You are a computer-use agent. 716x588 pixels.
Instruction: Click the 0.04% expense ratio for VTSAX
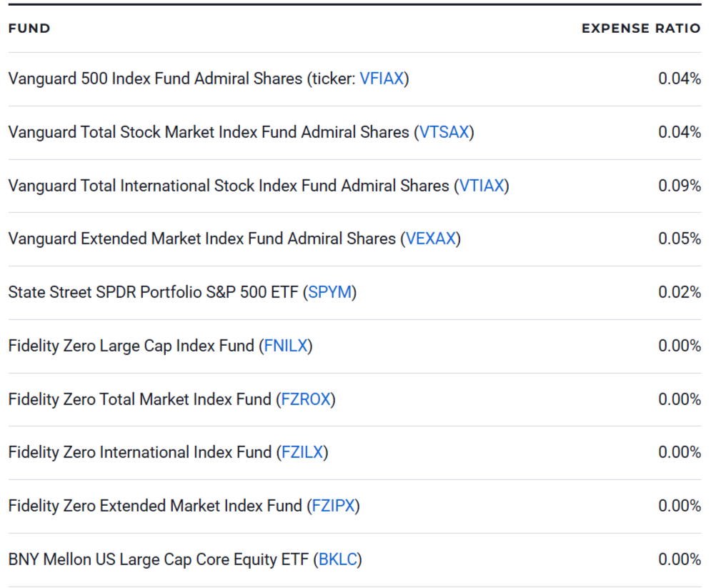point(680,132)
